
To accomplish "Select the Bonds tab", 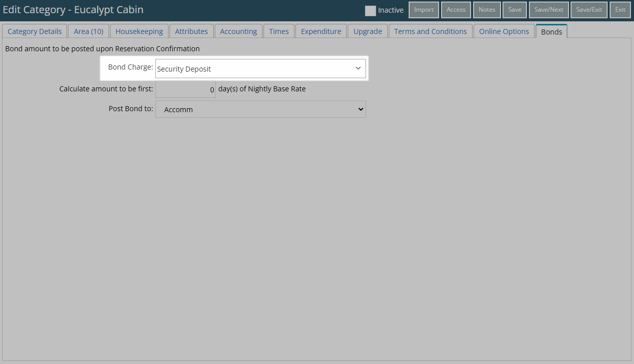I will tap(552, 31).
